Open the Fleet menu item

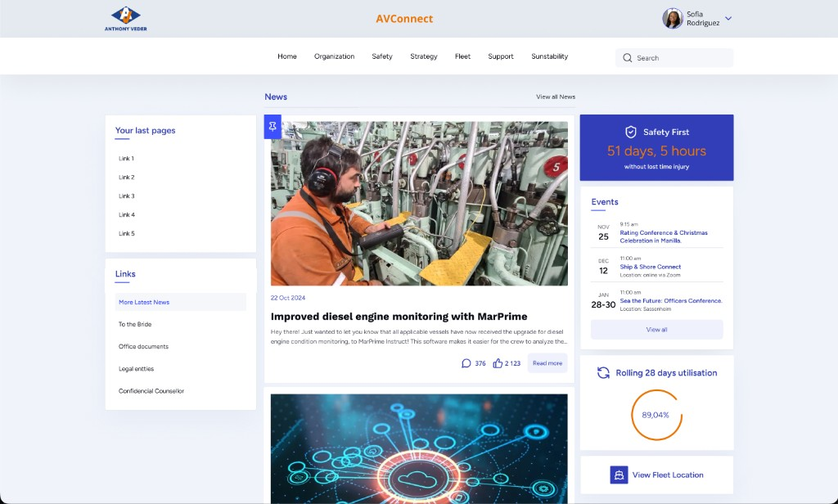click(x=463, y=56)
